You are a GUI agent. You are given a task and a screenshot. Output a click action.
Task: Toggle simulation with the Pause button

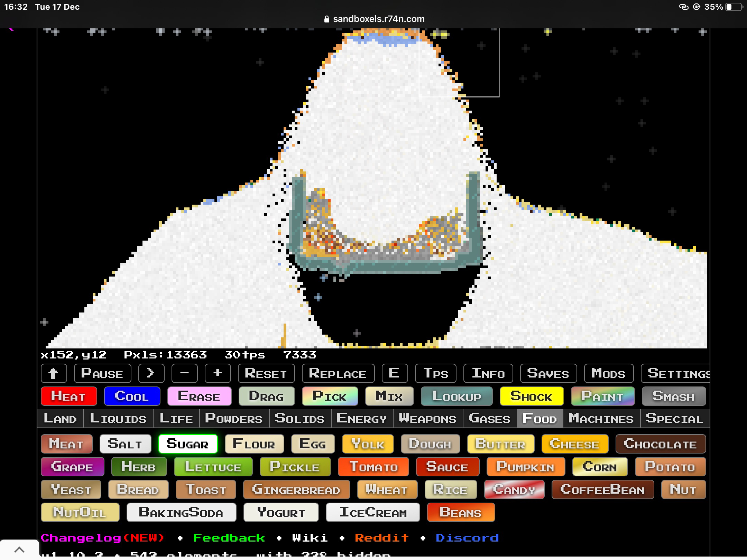[102, 373]
